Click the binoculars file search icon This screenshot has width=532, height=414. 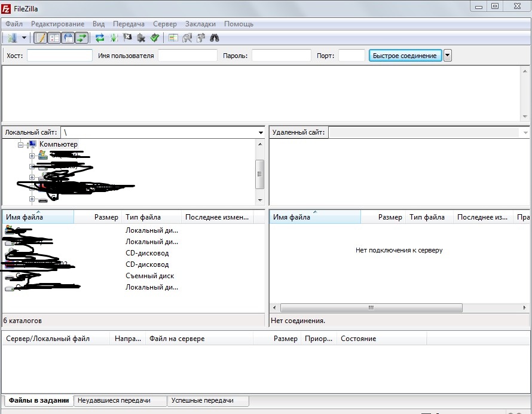215,38
